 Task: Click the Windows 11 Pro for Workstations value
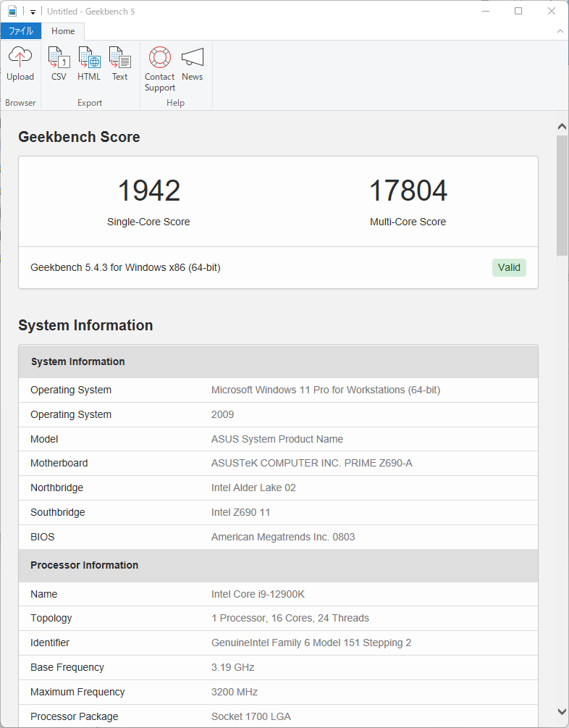[x=326, y=390]
